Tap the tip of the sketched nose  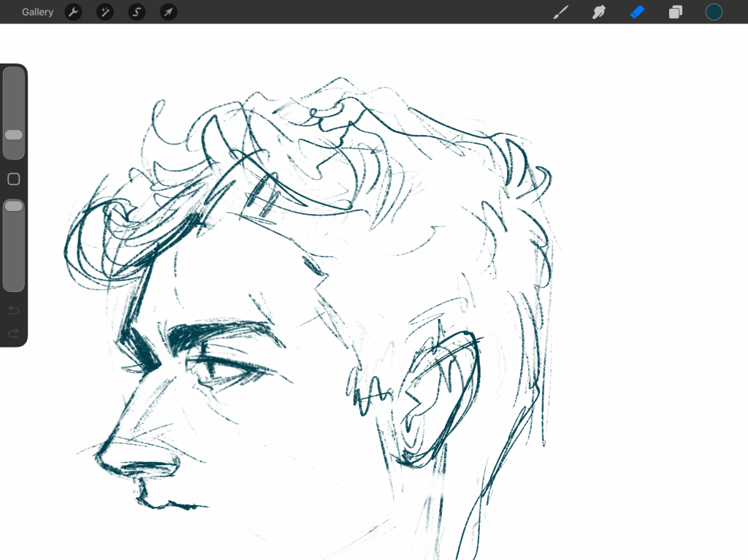coord(101,457)
